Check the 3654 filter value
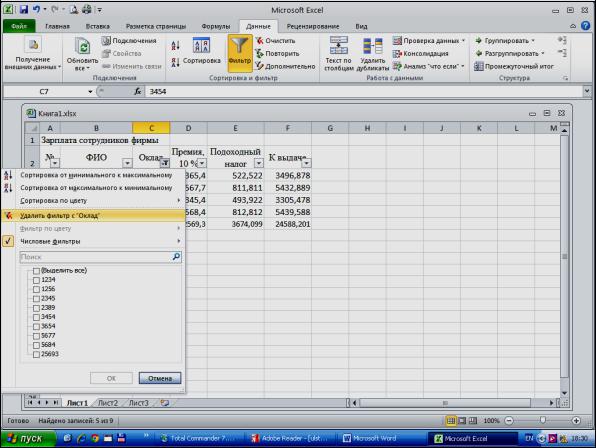This screenshot has width=596, height=448. tap(36, 326)
